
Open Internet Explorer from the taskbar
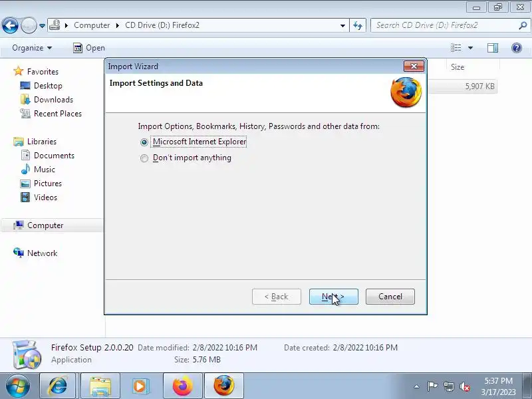58,386
